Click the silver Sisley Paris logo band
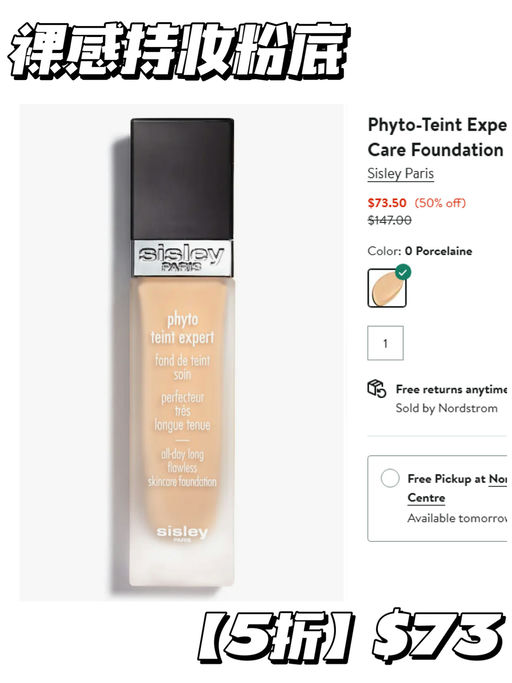Viewport: 512px width, 683px height. [x=182, y=257]
